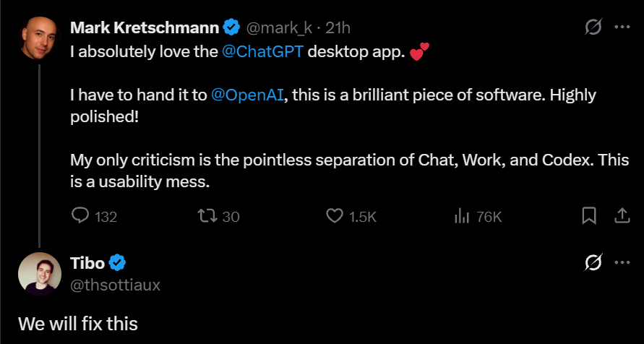The height and width of the screenshot is (344, 644).
Task: View analytics showing 76K views
Action: pos(478,216)
